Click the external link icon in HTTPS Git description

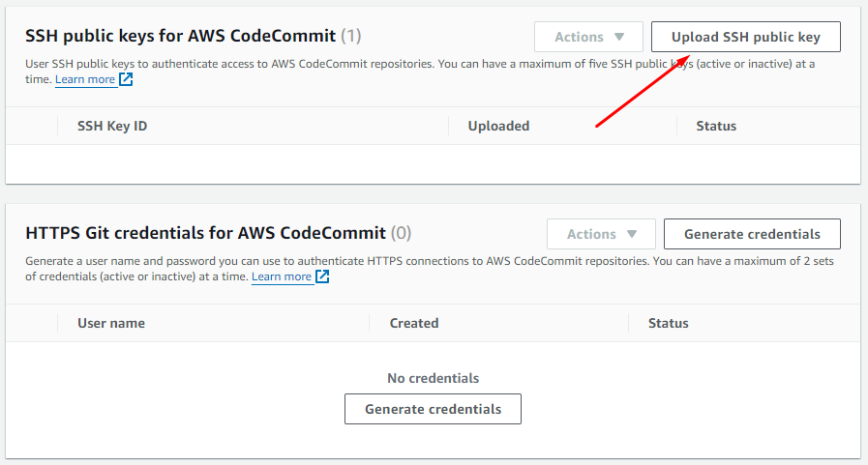pos(322,277)
